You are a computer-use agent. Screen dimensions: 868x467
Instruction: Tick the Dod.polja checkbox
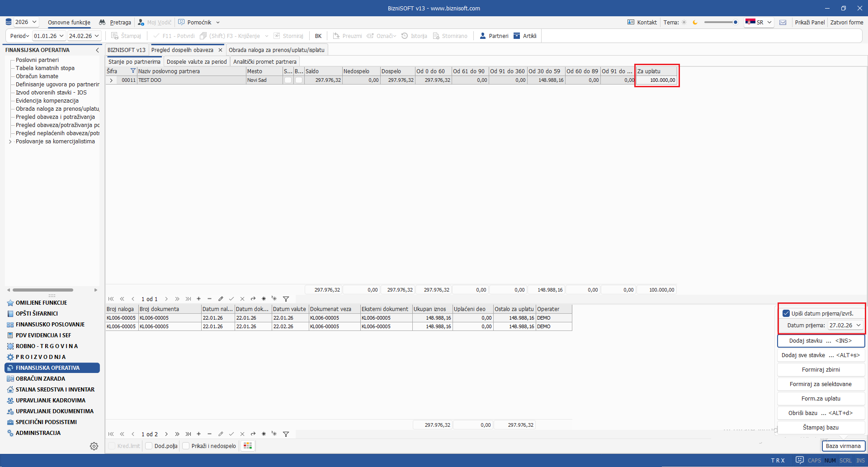click(149, 446)
